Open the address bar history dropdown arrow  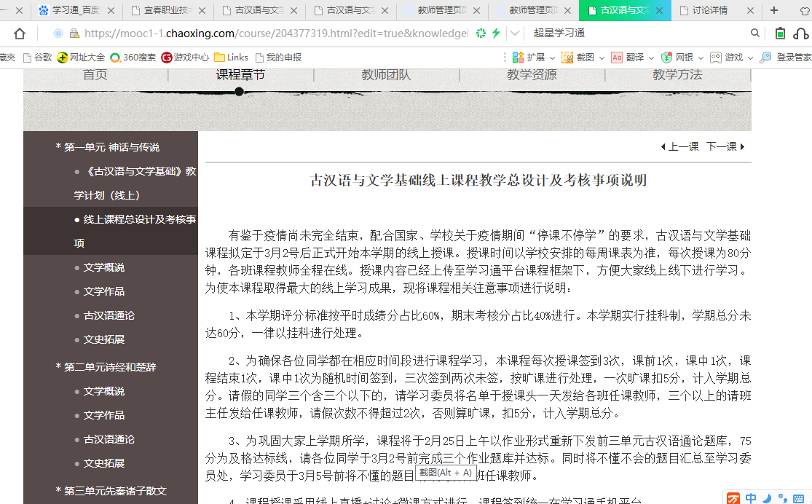pos(515,34)
